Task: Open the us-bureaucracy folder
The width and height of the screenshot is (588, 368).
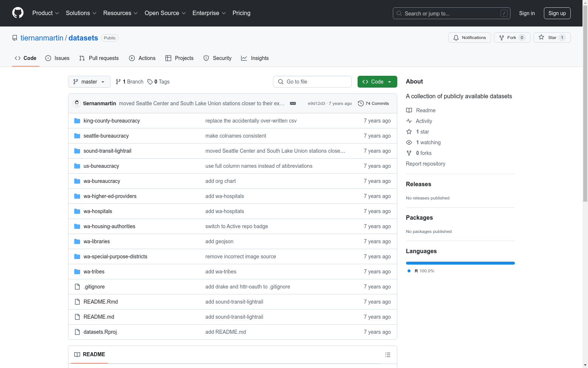Action: coord(101,166)
